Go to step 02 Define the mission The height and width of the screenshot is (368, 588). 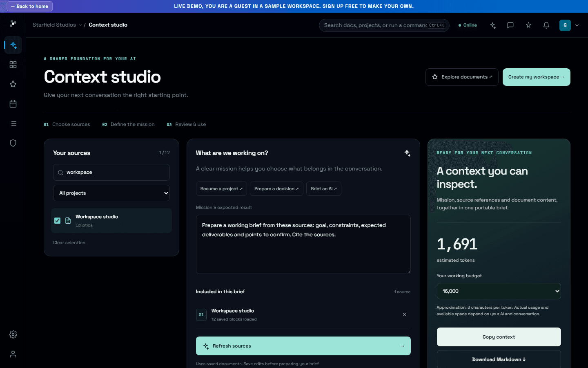point(128,124)
